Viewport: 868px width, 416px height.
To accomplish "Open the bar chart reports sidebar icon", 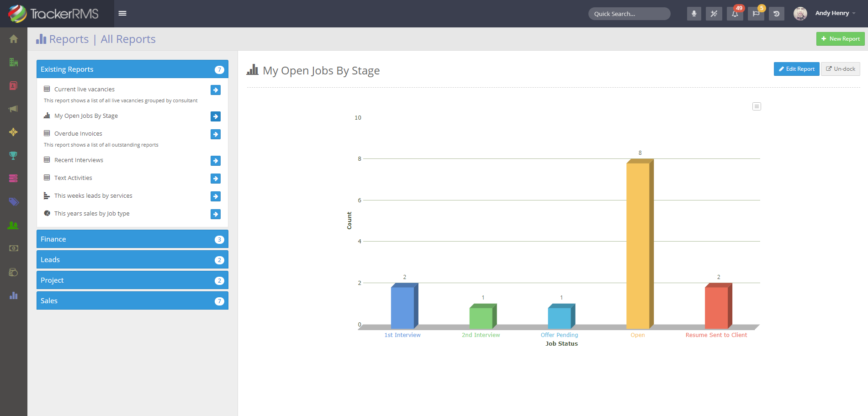I will pos(14,295).
